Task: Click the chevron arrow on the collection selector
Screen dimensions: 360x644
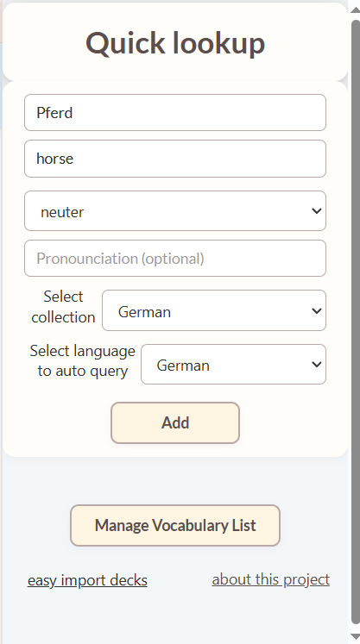Action: click(x=316, y=311)
